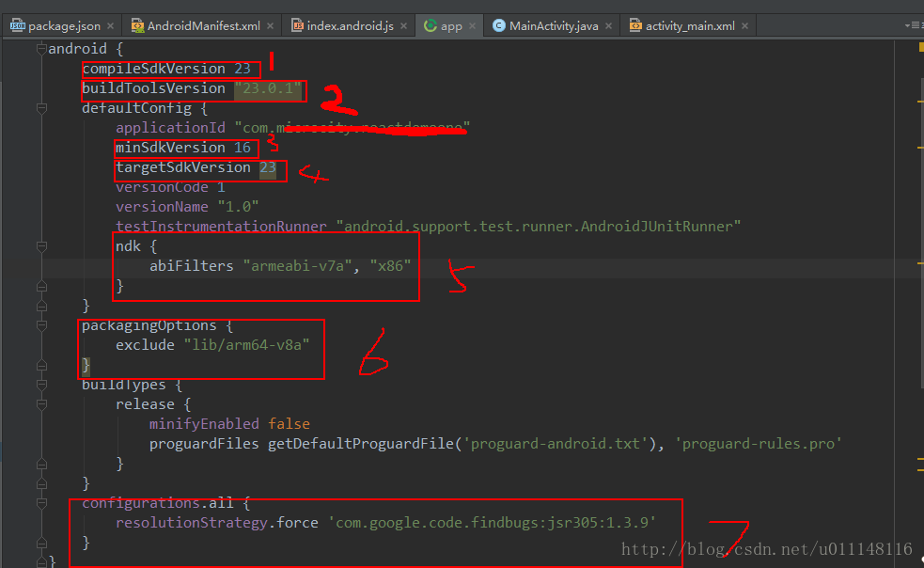924x568 pixels.
Task: Close the app tab
Action: pyautogui.click(x=472, y=26)
